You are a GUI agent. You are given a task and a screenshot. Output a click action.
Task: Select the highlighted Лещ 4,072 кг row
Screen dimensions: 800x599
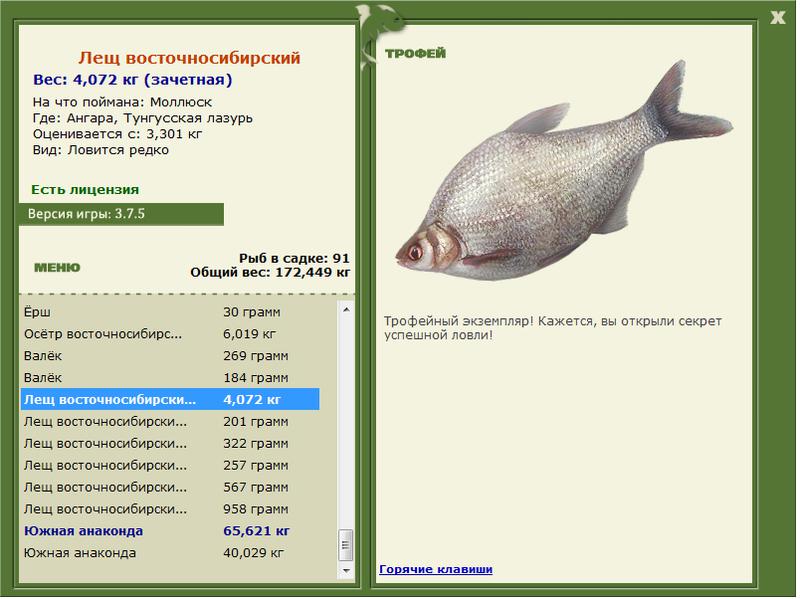click(170, 399)
